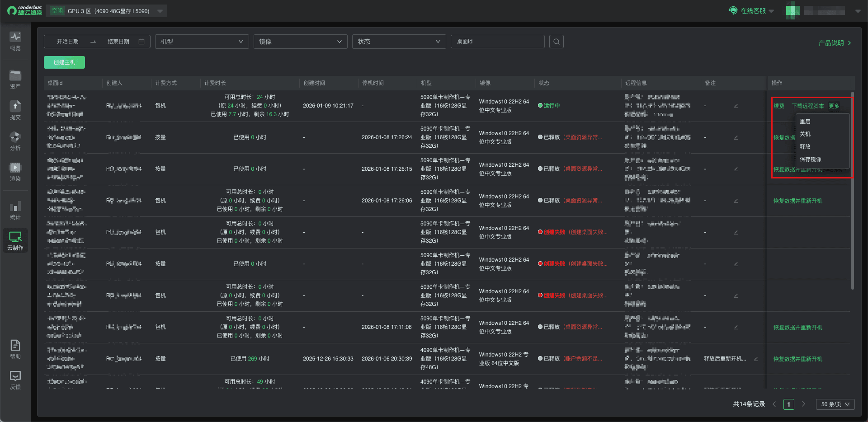
Task: Edit the remark of the running desktop
Action: [736, 106]
